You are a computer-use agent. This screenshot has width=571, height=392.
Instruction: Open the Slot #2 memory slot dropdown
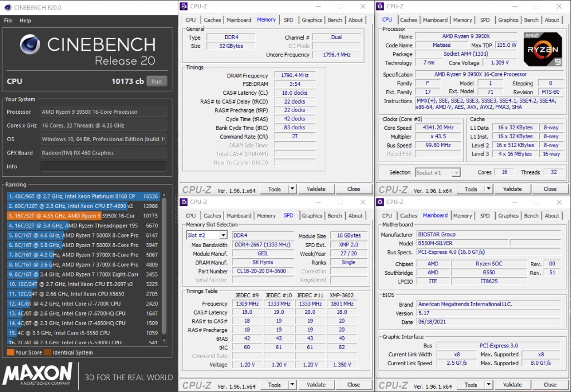pyautogui.click(x=223, y=235)
